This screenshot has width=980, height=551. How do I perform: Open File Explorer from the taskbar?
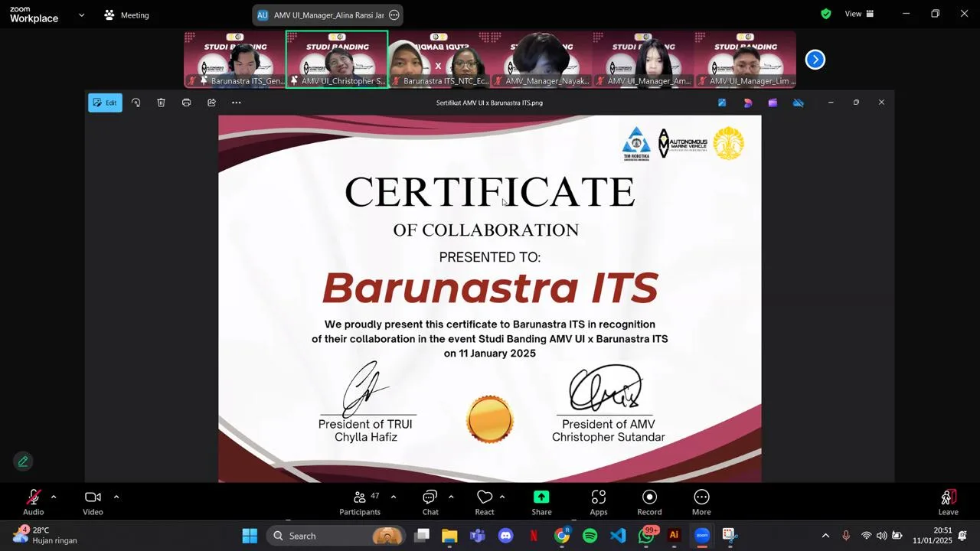449,536
